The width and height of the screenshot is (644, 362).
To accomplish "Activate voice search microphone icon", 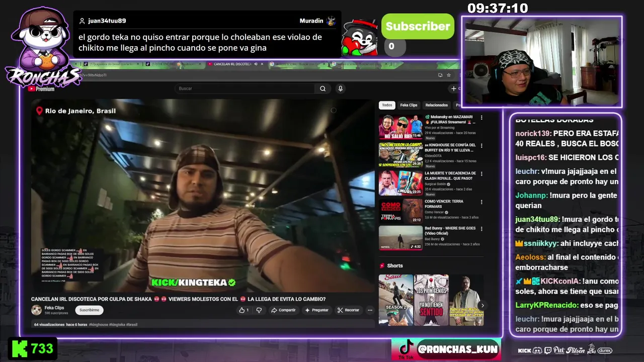I will [340, 88].
